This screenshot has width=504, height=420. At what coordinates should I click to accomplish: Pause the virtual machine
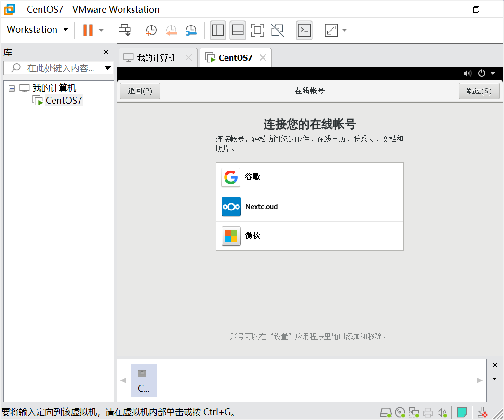coord(88,30)
